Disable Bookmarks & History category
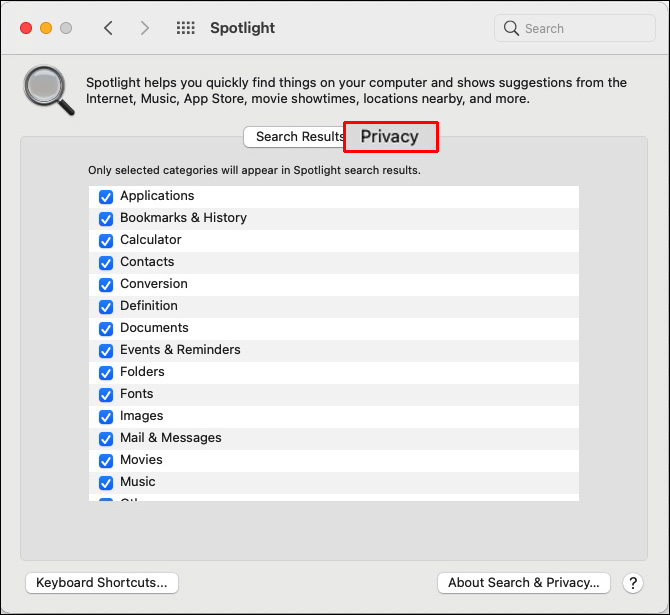Screen dimensions: 670x615 106,219
